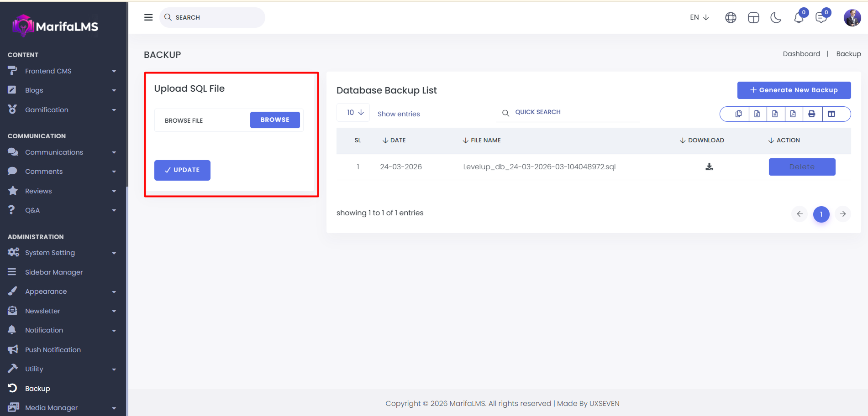Open the EN language dropdown

[699, 17]
